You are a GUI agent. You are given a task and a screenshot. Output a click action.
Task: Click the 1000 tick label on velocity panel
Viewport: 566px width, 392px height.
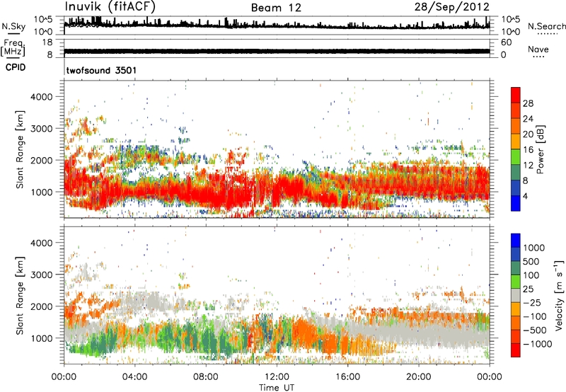click(x=41, y=338)
